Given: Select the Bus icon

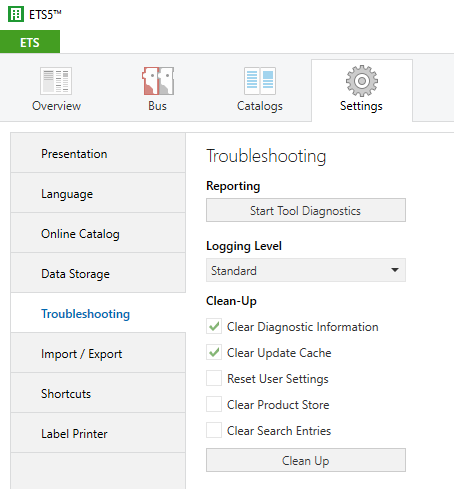Looking at the screenshot, I should (158, 81).
